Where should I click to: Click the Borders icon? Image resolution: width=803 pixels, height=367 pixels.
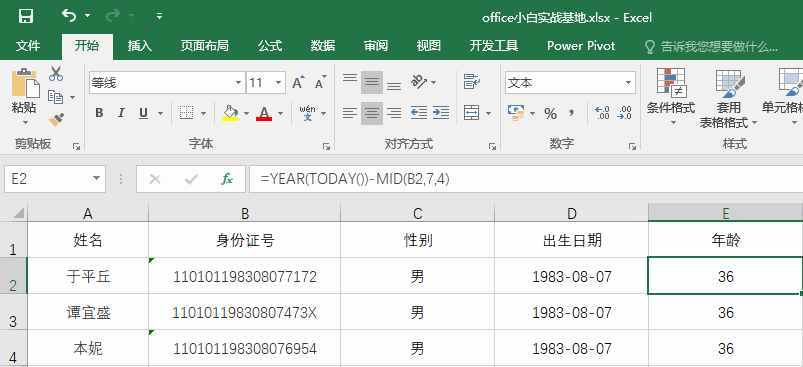coord(186,113)
